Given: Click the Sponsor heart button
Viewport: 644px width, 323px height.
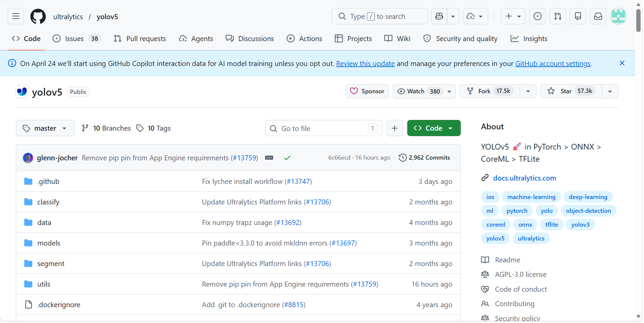Looking at the screenshot, I should 367,91.
